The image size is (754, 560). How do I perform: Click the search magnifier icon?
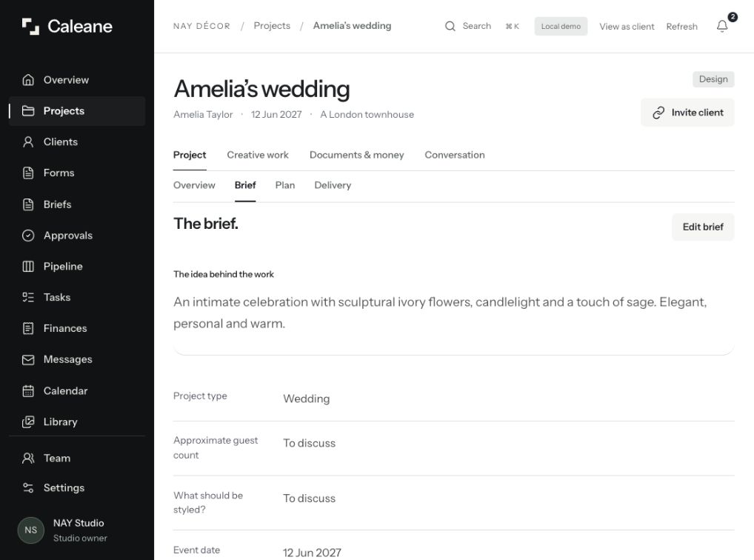click(450, 26)
